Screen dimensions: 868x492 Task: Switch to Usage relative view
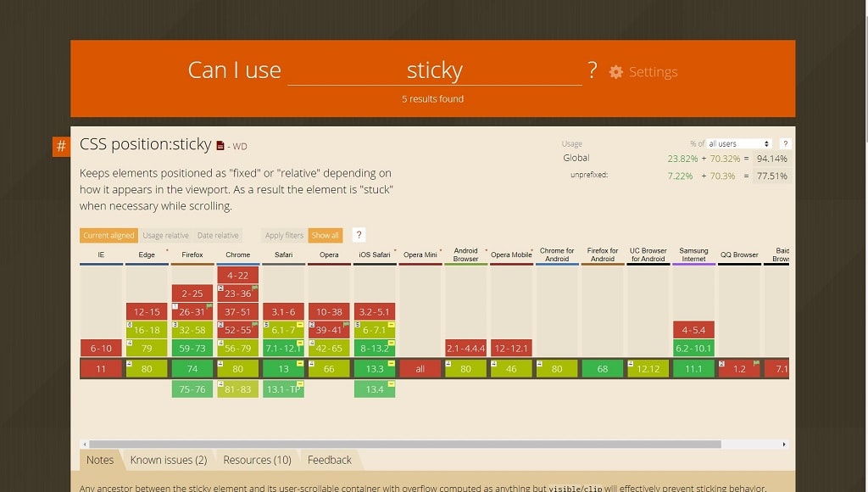click(x=165, y=235)
